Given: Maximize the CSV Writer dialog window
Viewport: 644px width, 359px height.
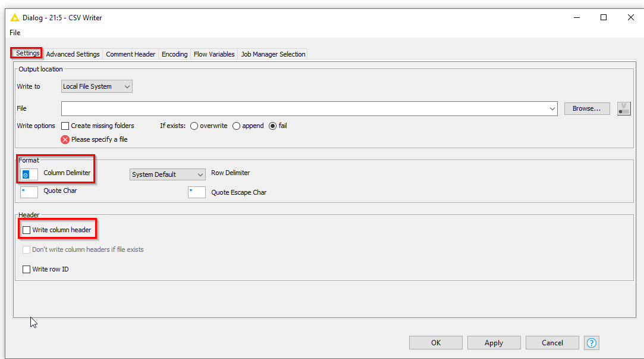Looking at the screenshot, I should [x=604, y=17].
